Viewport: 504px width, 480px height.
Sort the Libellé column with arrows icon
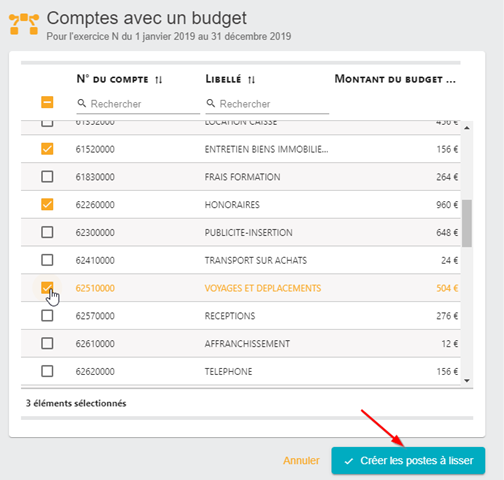tap(252, 80)
